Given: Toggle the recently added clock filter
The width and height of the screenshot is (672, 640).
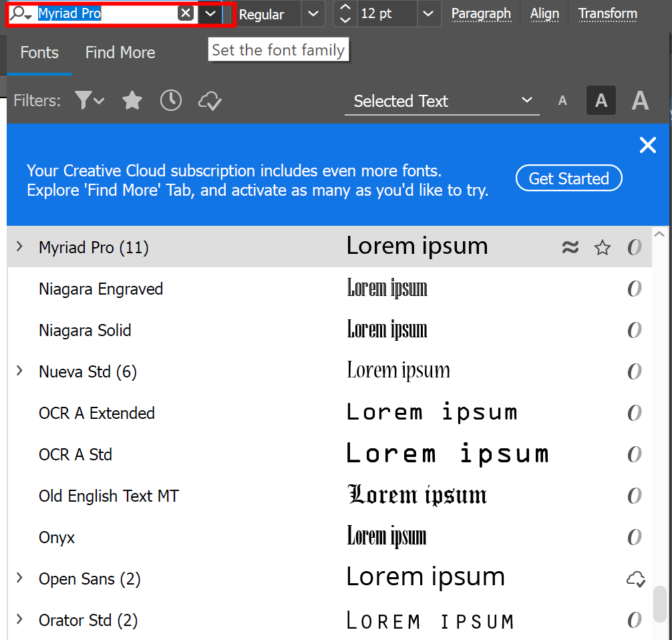Looking at the screenshot, I should 171,101.
